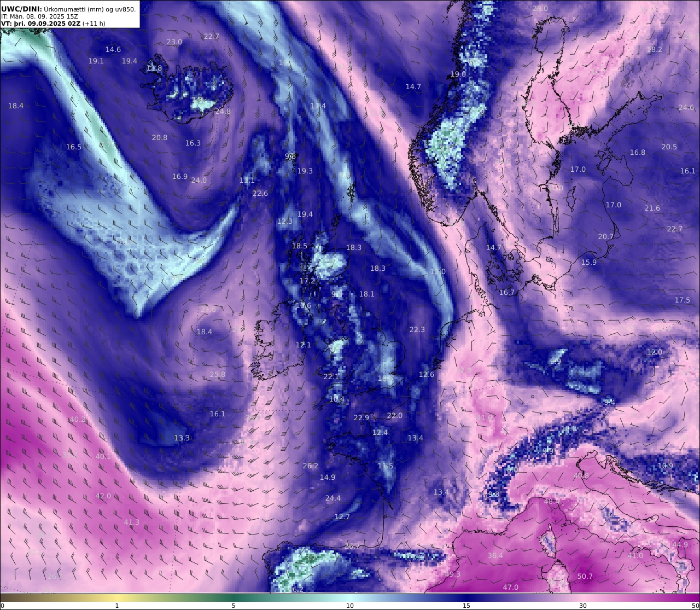Click the map value 49.3
The width and height of the screenshot is (700, 610).
(453, 574)
